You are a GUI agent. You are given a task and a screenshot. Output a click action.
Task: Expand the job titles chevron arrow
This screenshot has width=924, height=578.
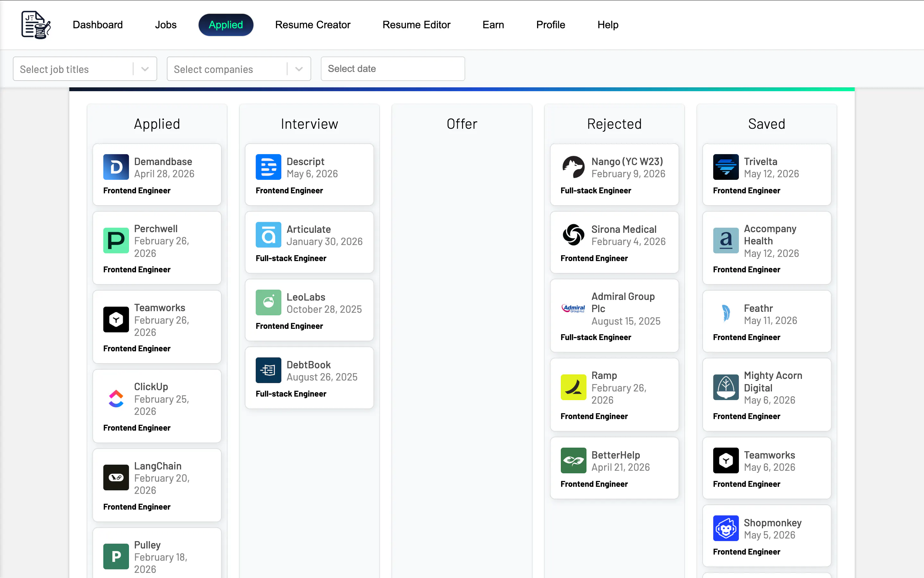145,69
